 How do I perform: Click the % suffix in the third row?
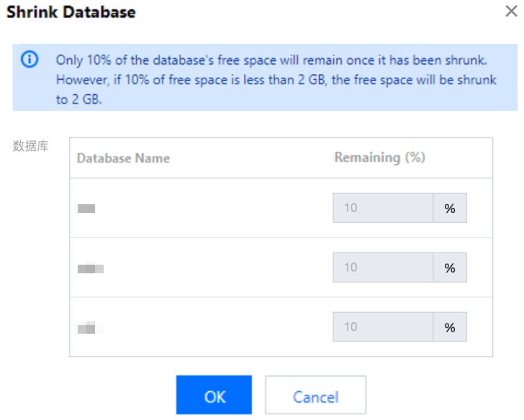(450, 327)
